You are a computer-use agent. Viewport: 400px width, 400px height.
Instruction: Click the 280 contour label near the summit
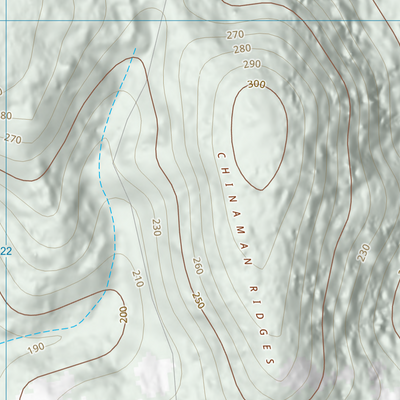click(x=242, y=49)
